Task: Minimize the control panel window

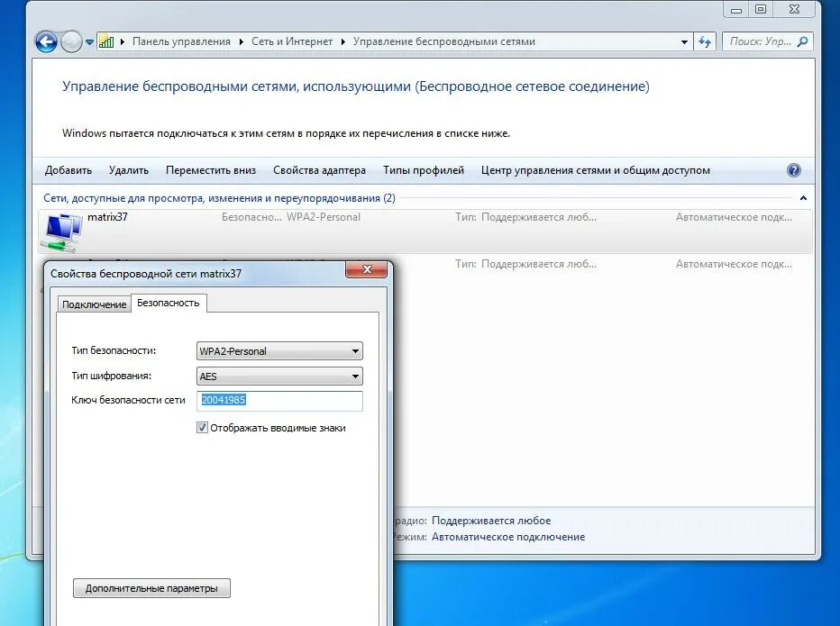Action: pos(736,9)
